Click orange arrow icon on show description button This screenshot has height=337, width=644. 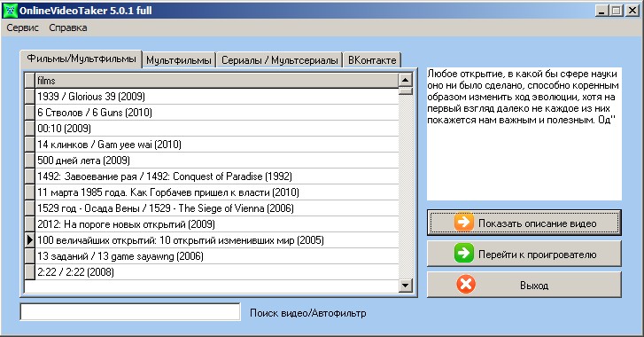(x=463, y=223)
